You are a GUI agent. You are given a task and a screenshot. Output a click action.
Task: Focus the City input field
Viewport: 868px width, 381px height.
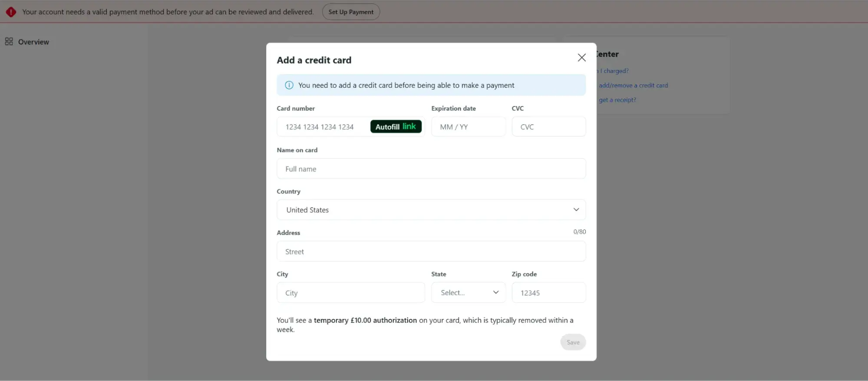(351, 293)
